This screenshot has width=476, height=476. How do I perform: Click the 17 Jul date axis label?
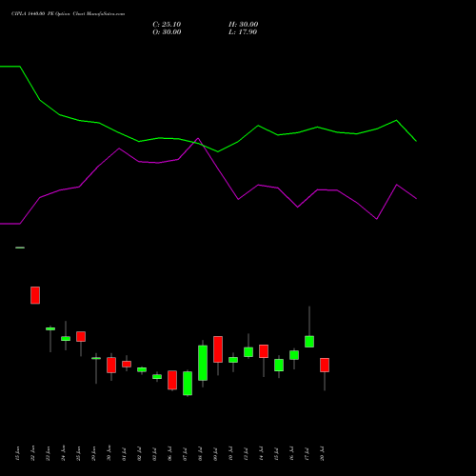click(307, 453)
